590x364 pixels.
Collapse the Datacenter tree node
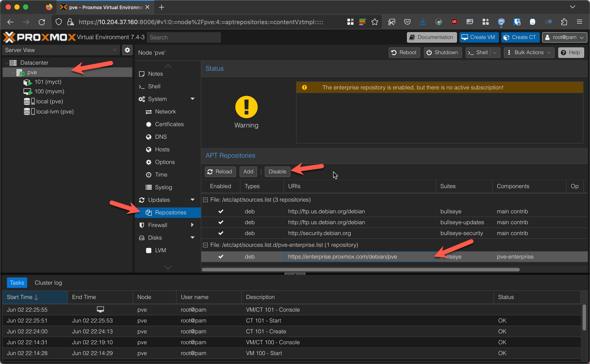coord(6,63)
